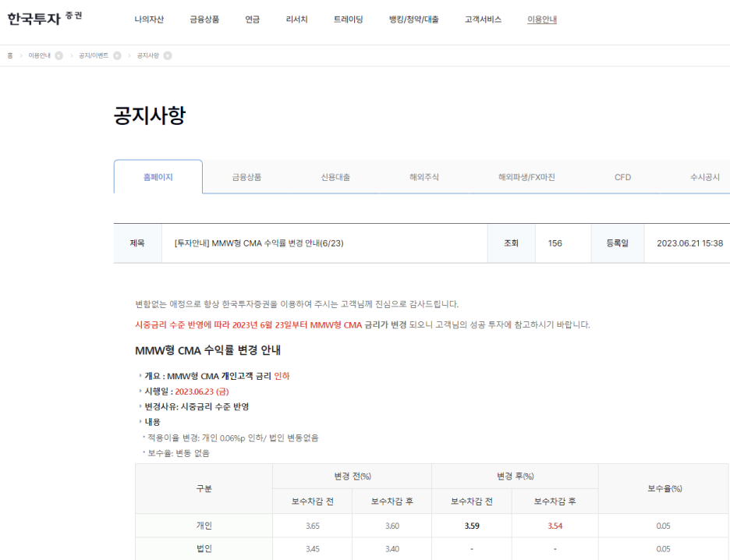
Task: Click the 변경 전(%) table header
Action: pos(353,477)
